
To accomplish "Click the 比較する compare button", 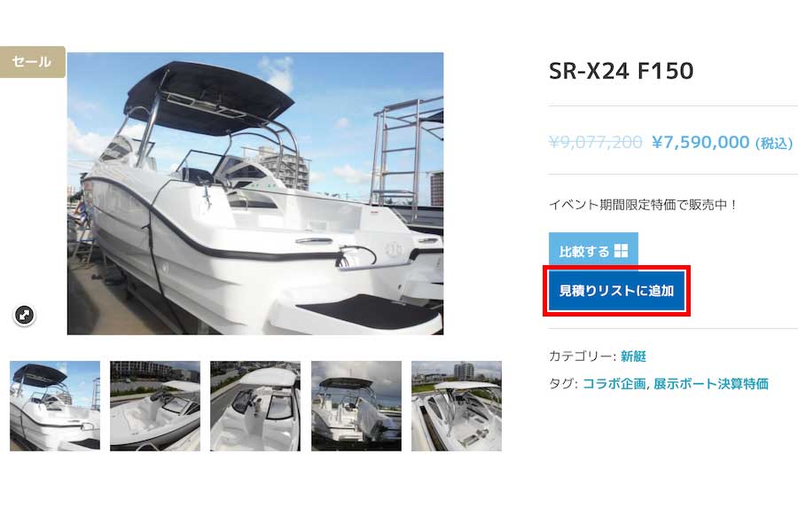I will (x=593, y=251).
